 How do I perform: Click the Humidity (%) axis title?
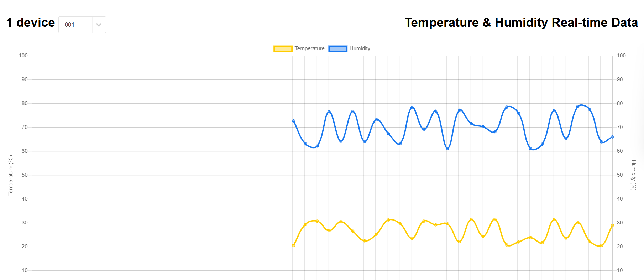click(633, 175)
